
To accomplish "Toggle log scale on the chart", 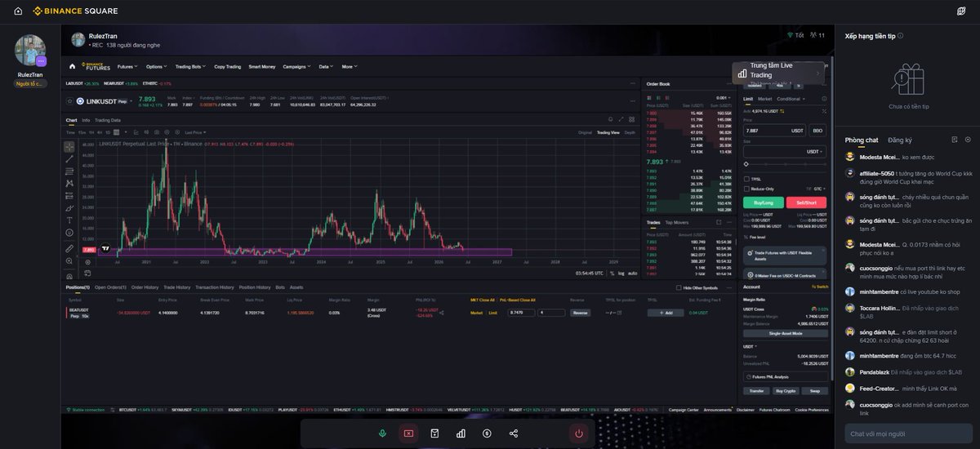I will (x=621, y=273).
